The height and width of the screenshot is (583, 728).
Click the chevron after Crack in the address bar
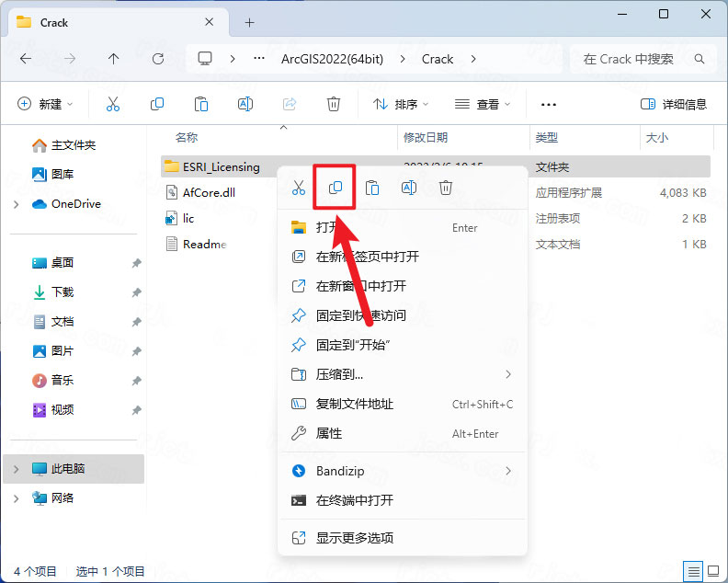click(x=473, y=59)
